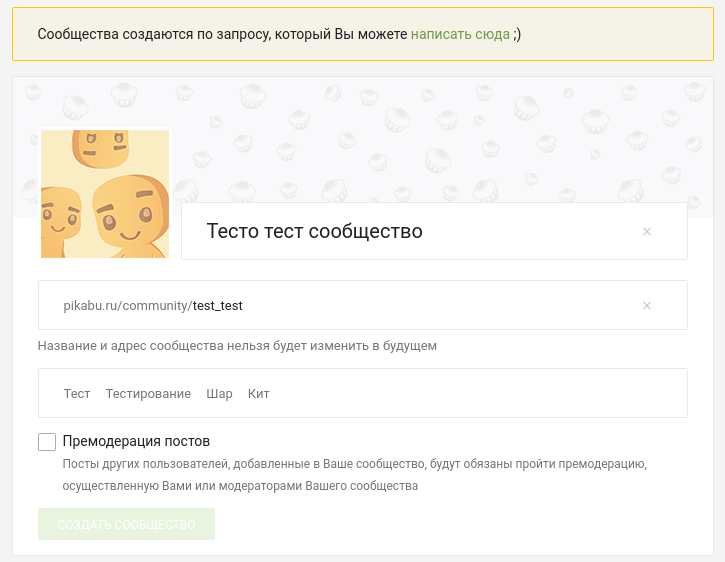Image resolution: width=725 pixels, height=562 pixels.
Task: Select the 'Кит' tag
Action: 259,394
